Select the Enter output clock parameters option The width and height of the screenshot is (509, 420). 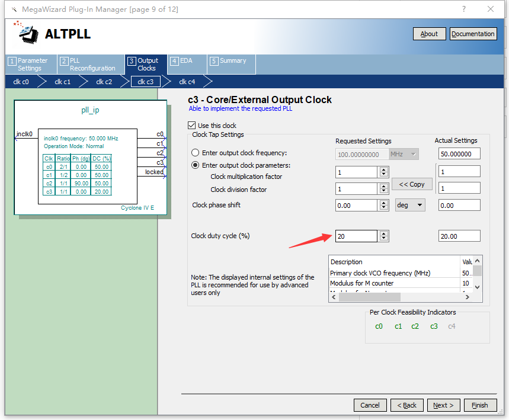coord(195,165)
